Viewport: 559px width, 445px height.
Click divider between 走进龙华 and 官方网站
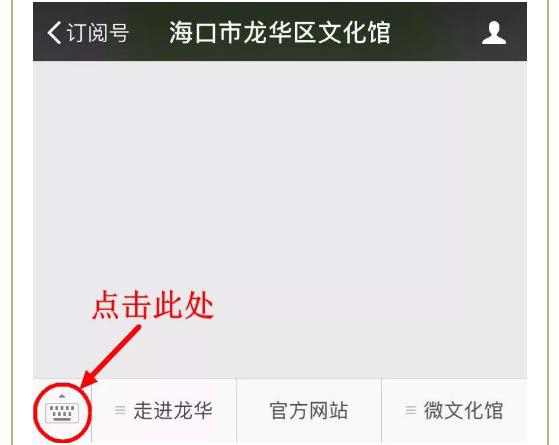click(236, 410)
